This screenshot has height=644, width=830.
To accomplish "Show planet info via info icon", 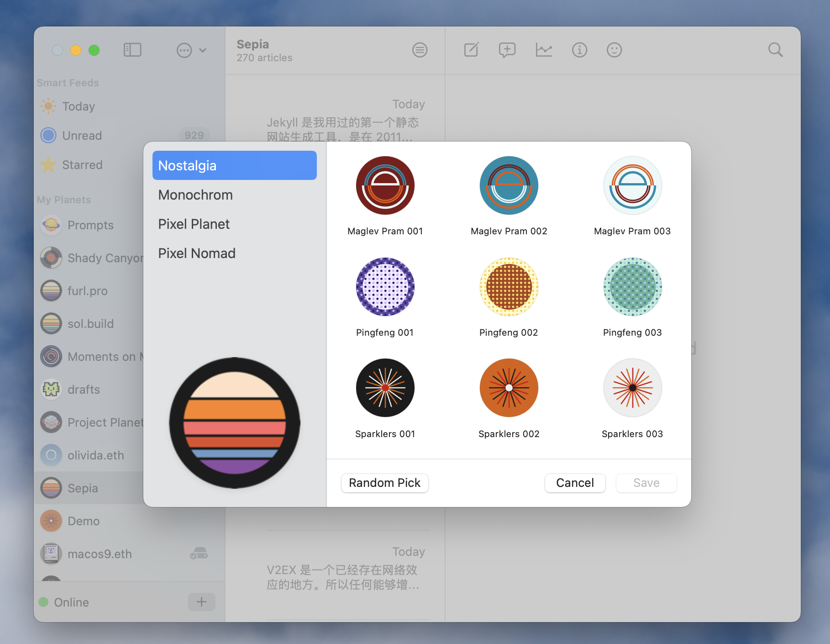I will point(579,50).
